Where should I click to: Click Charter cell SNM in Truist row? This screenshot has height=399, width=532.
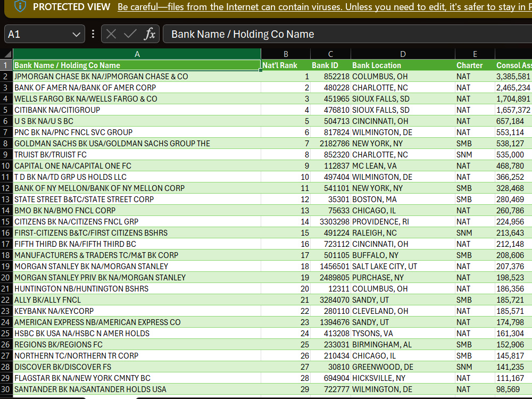[x=475, y=155]
